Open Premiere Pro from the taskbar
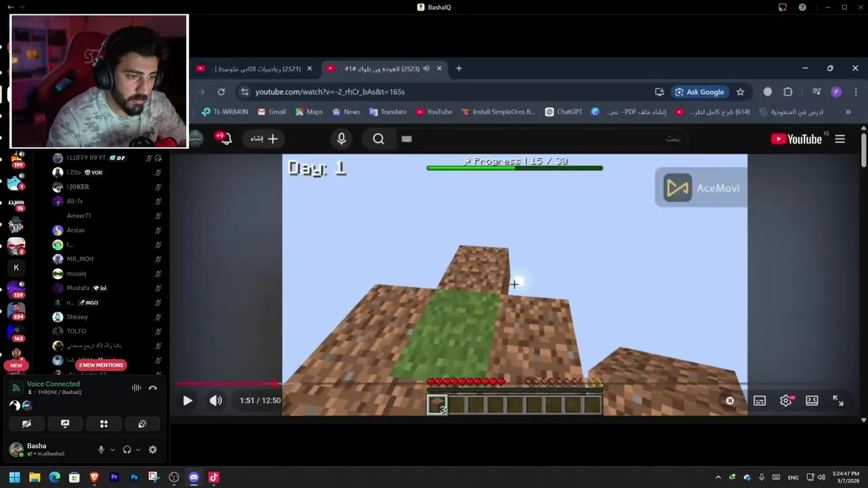This screenshot has width=868, height=488. (x=114, y=477)
